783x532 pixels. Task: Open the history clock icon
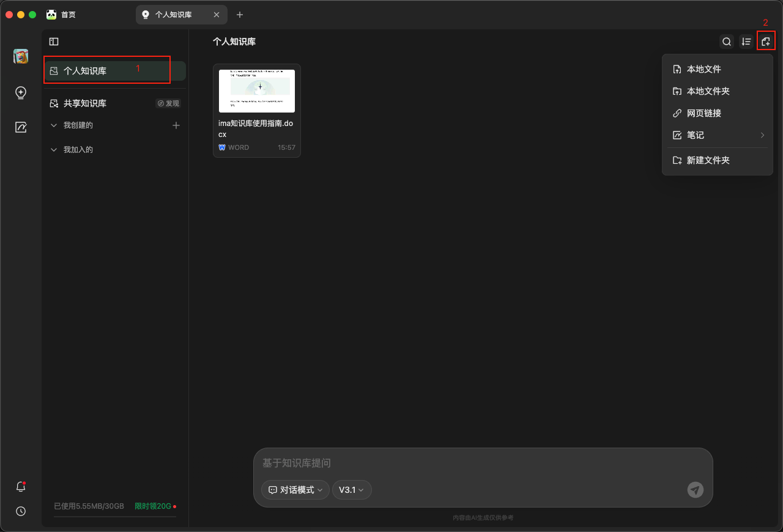click(21, 511)
